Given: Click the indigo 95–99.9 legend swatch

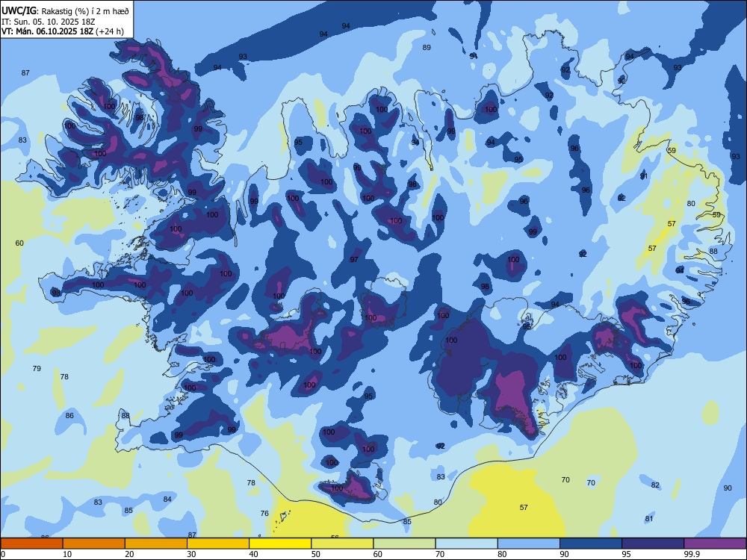Looking at the screenshot, I should tap(653, 544).
